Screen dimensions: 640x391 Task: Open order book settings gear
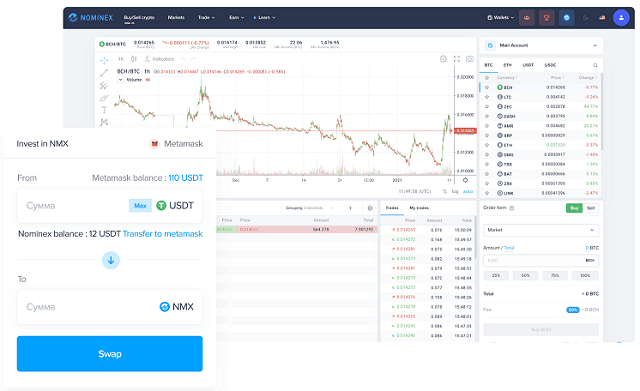pos(370,208)
